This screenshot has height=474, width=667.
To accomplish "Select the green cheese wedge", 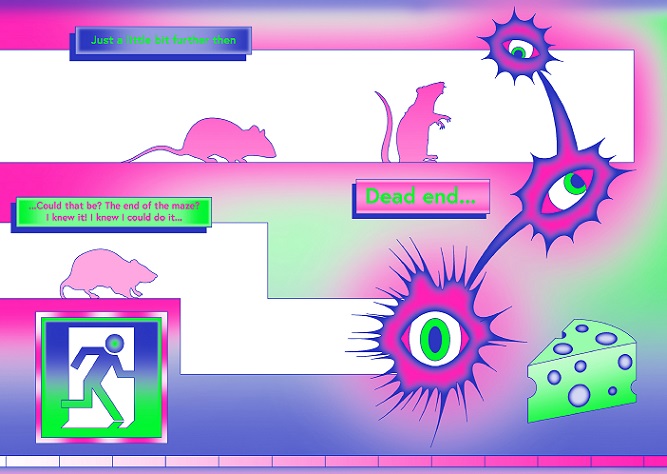I will [582, 371].
